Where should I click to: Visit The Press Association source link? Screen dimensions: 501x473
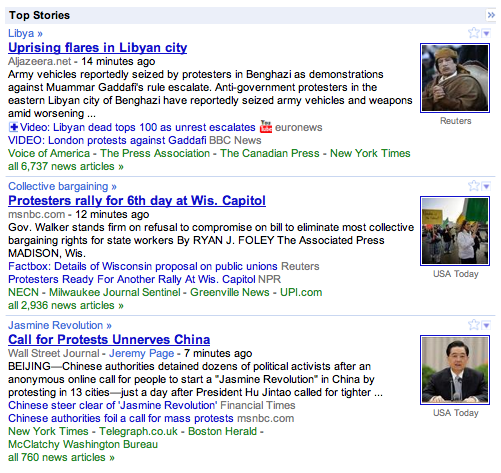point(155,153)
